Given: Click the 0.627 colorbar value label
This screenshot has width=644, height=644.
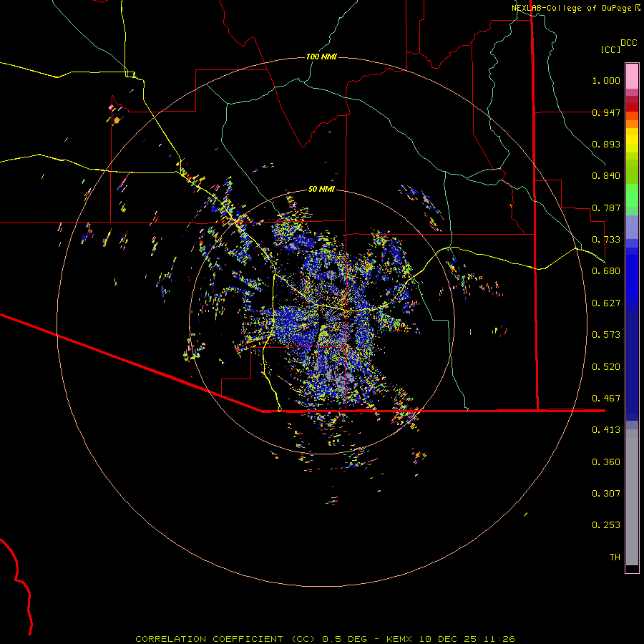Looking at the screenshot, I should (606, 303).
